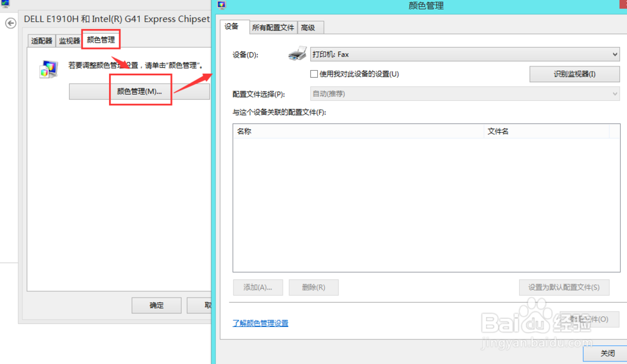Select the 监视器 tab
The height and width of the screenshot is (364, 627).
click(69, 40)
